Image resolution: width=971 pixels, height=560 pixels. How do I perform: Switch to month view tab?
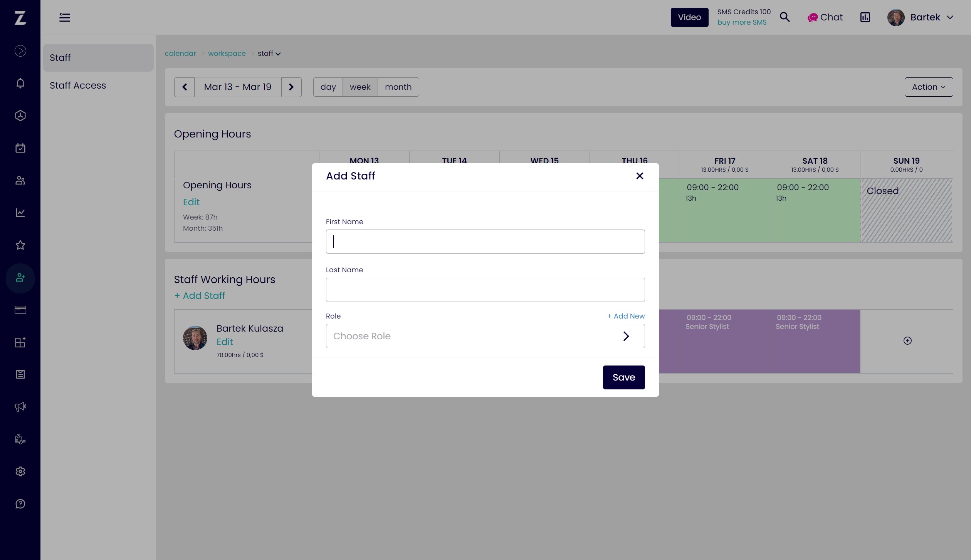pyautogui.click(x=398, y=87)
